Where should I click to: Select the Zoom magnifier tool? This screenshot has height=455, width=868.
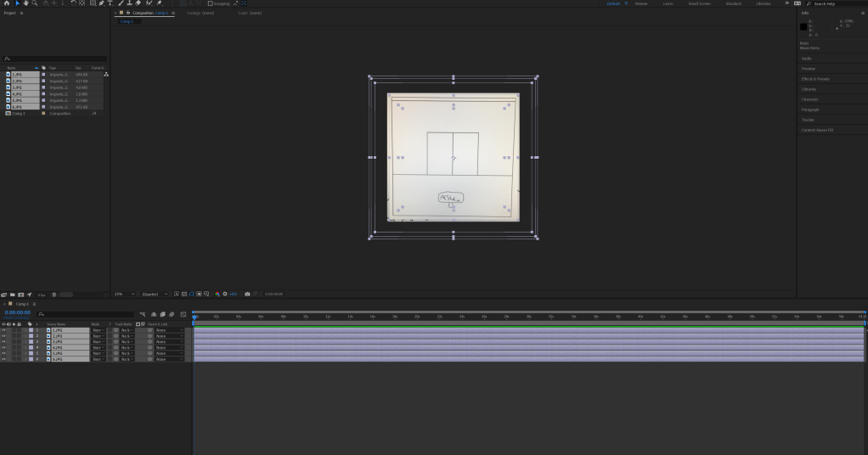point(35,3)
